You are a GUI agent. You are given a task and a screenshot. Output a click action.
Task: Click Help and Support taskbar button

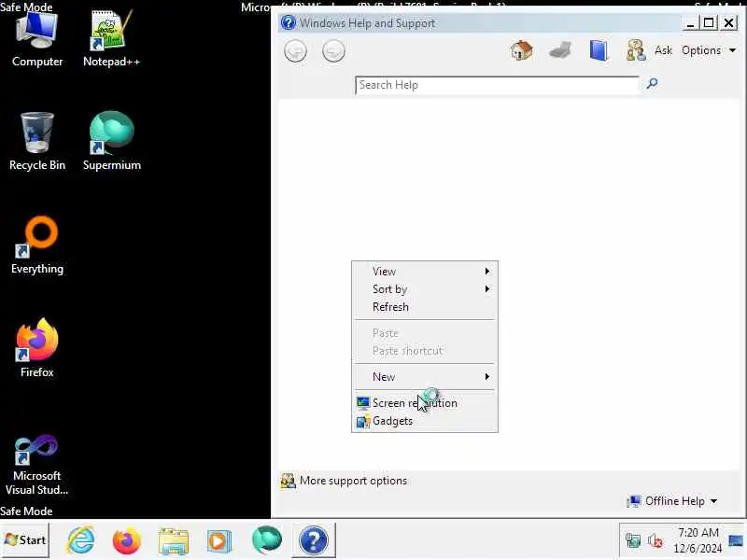click(314, 540)
